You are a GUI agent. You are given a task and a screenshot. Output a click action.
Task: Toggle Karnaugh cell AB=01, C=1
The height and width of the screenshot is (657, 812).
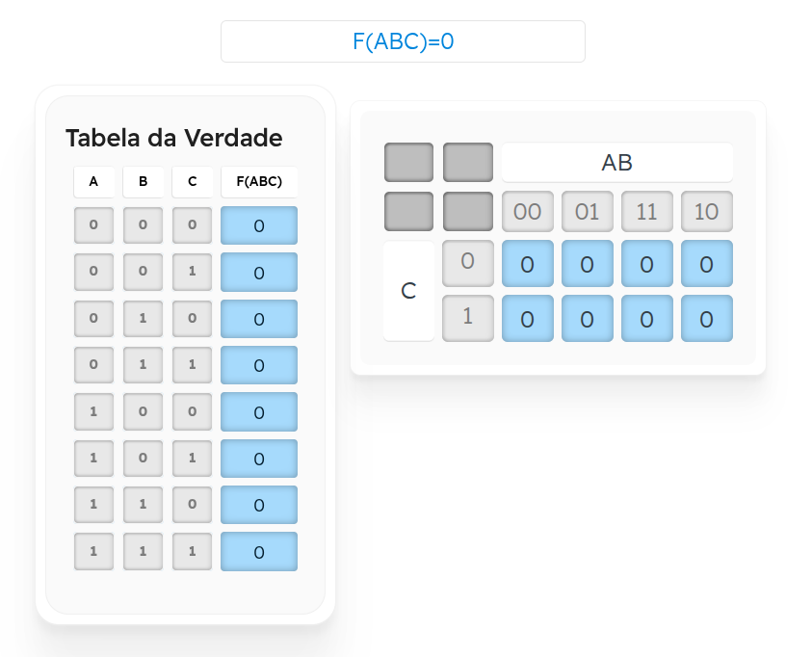(588, 319)
